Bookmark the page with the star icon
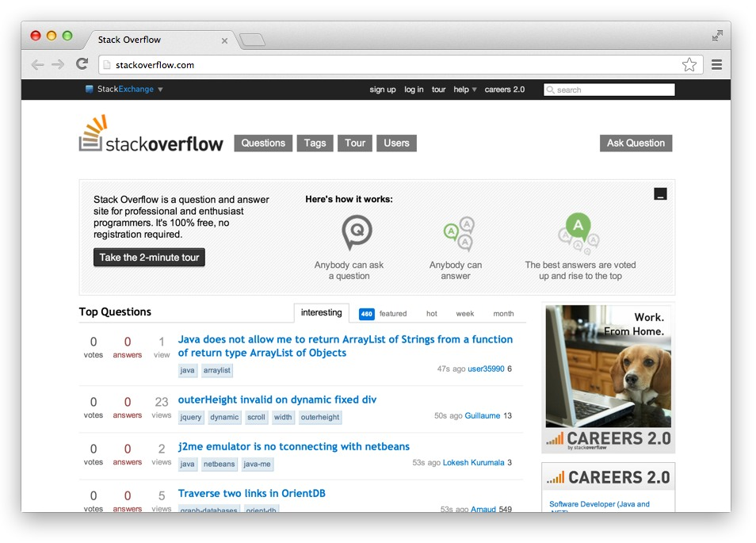 point(689,65)
